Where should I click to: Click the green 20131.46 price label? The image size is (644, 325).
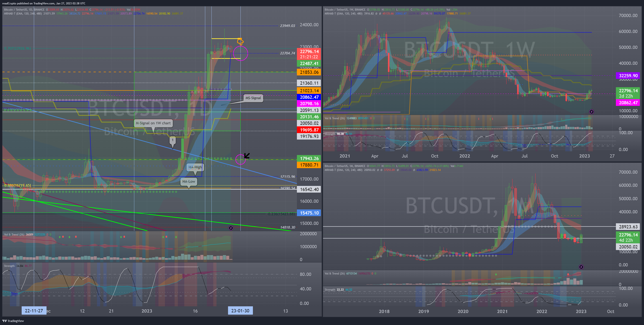[309, 117]
